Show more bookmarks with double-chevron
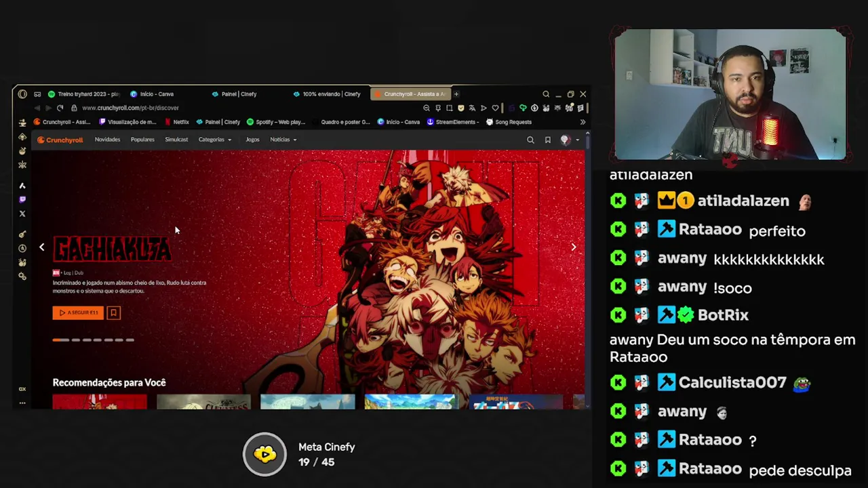 583,122
